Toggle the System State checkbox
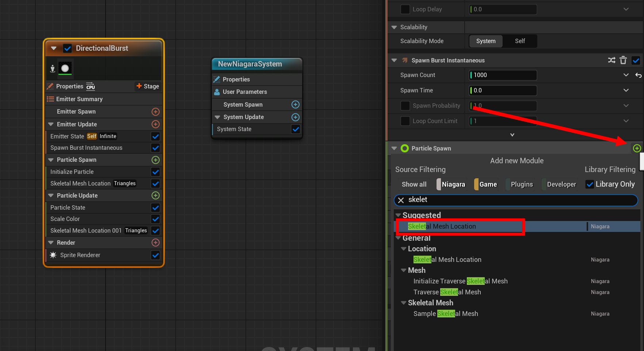 coord(296,129)
